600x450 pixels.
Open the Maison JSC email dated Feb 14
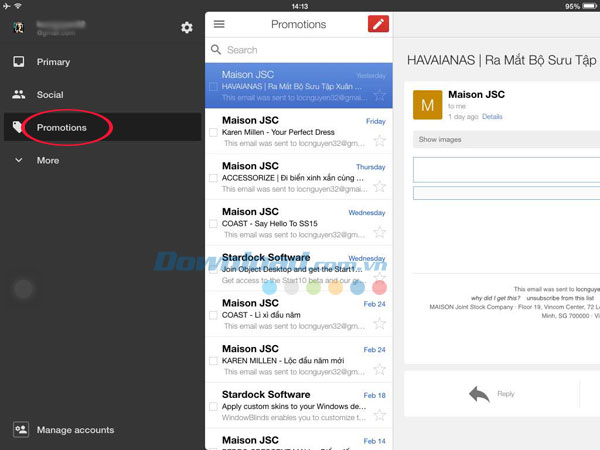click(299, 440)
